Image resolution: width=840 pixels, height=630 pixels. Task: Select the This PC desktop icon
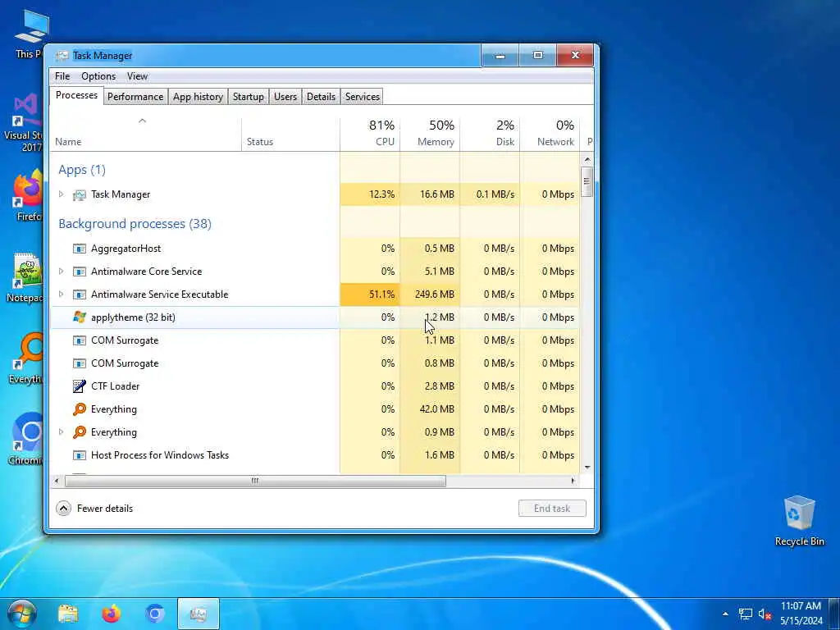point(30,34)
